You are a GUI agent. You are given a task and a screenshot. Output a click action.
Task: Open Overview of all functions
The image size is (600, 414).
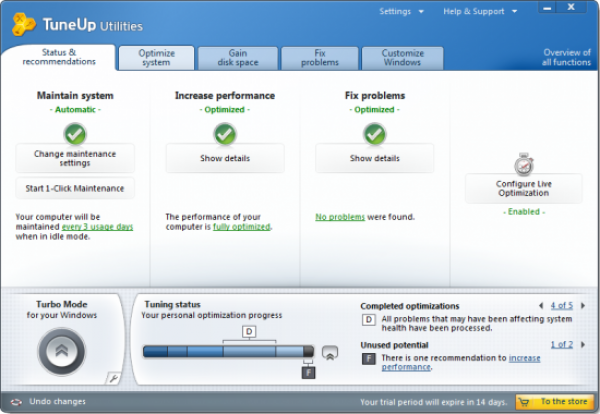566,57
